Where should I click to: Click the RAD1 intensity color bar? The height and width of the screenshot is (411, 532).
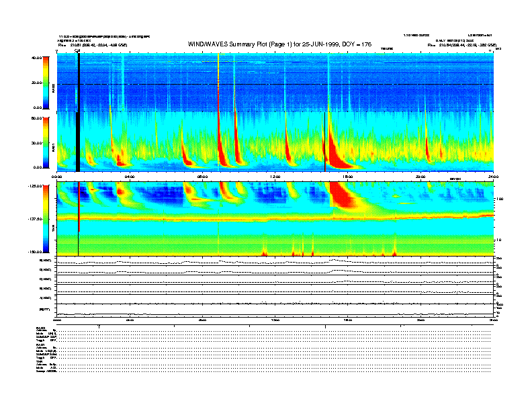[46, 142]
